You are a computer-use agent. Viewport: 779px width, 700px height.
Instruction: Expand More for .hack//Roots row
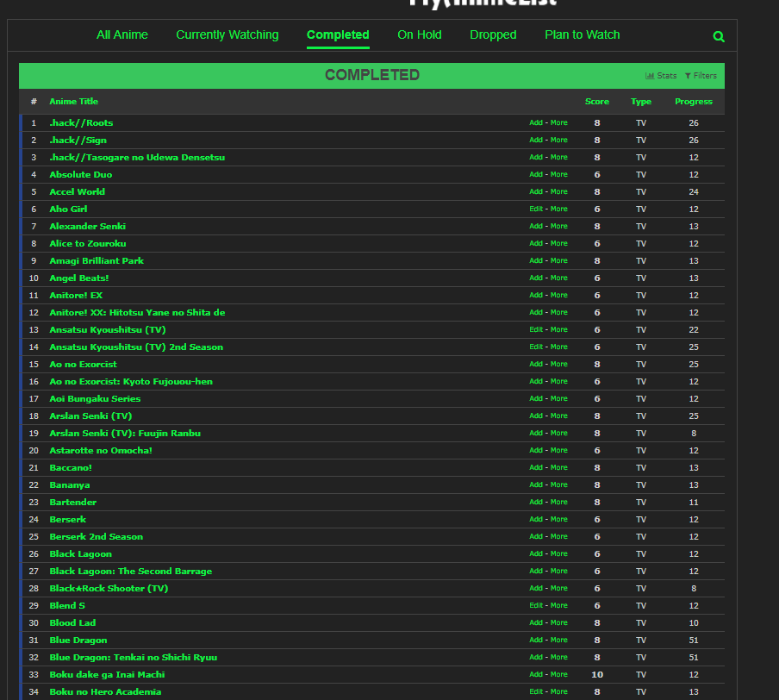point(559,122)
